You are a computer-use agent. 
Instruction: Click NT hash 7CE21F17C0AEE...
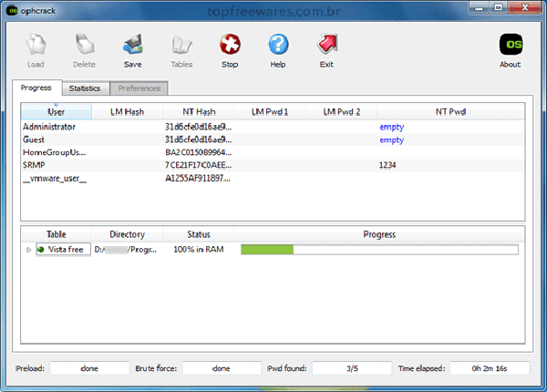point(199,165)
